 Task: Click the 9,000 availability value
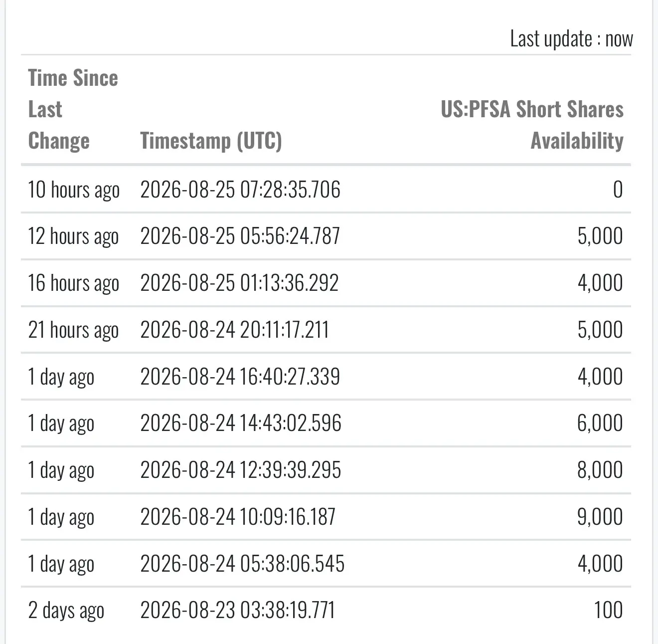600,517
